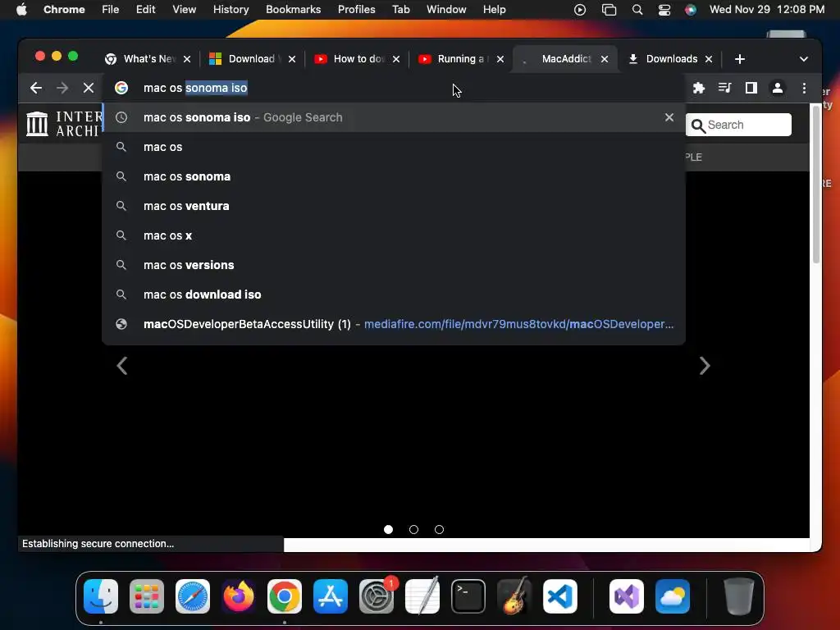
Task: Close the 'How to do' tab
Action: pyautogui.click(x=396, y=59)
